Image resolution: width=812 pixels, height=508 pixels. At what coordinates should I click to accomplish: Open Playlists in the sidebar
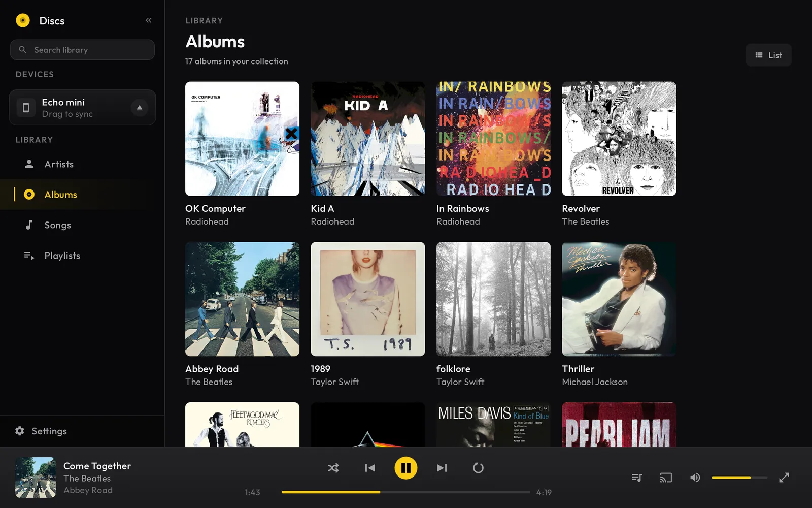[x=82, y=256]
